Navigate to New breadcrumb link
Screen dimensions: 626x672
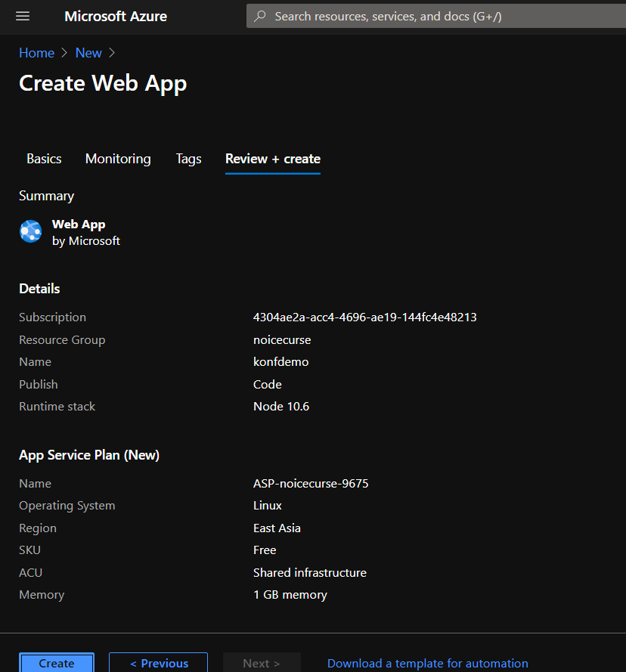[x=88, y=53]
